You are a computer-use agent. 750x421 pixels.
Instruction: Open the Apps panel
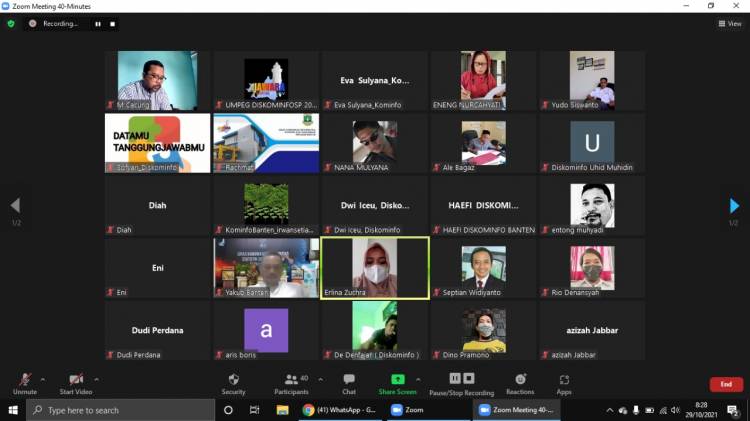(x=564, y=384)
